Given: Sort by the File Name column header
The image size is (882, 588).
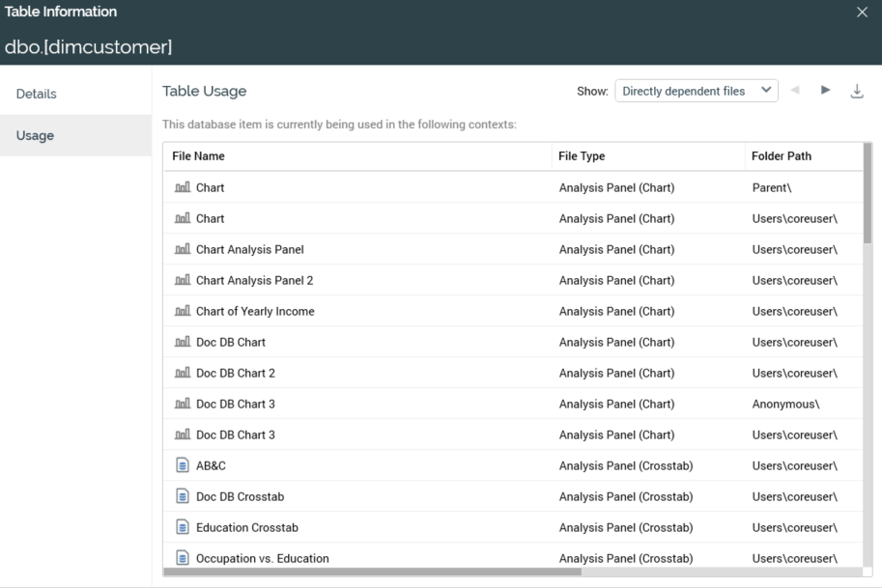Looking at the screenshot, I should 198,155.
